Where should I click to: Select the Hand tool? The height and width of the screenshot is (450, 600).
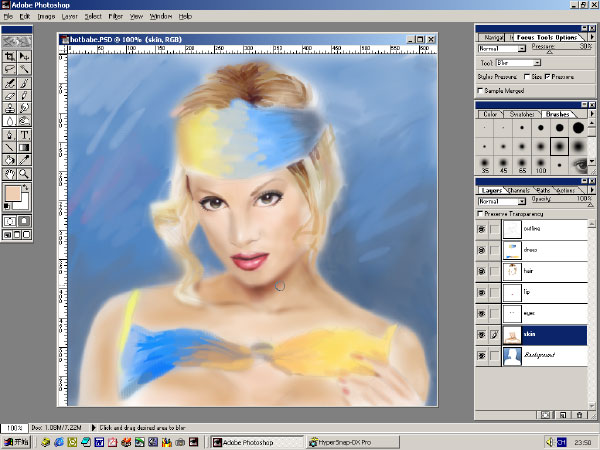coord(10,174)
